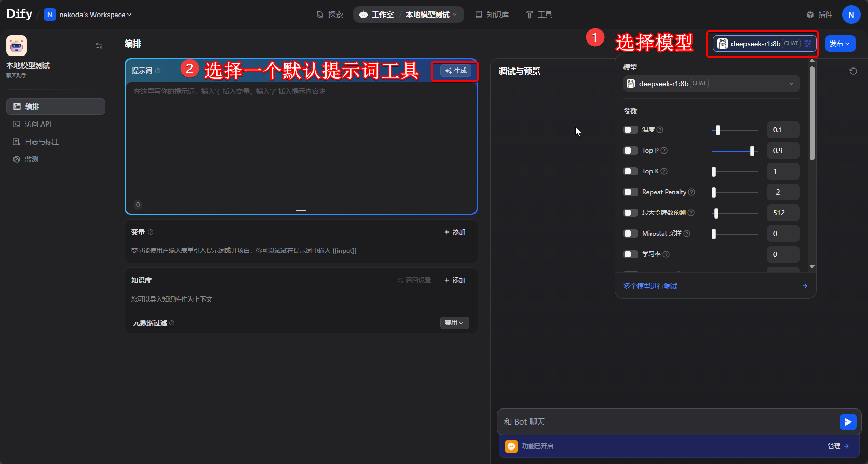Click the help icon next to Top P
The width and height of the screenshot is (868, 464).
tap(664, 151)
